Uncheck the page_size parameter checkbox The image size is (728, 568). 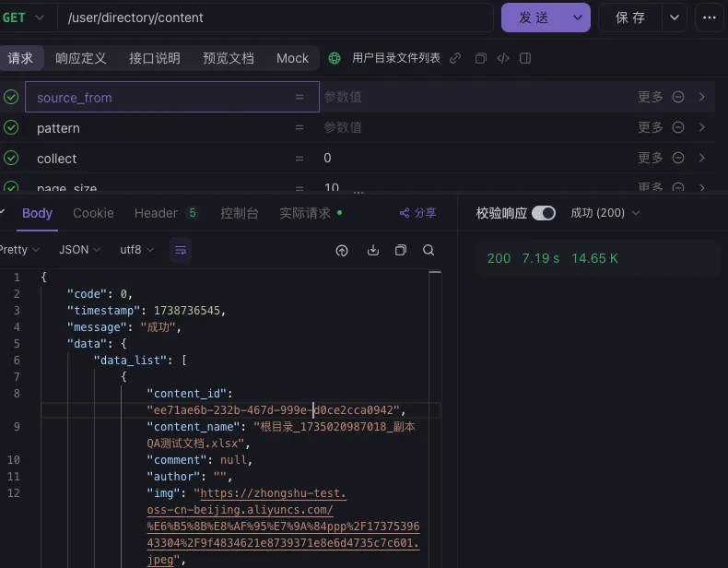[11, 186]
